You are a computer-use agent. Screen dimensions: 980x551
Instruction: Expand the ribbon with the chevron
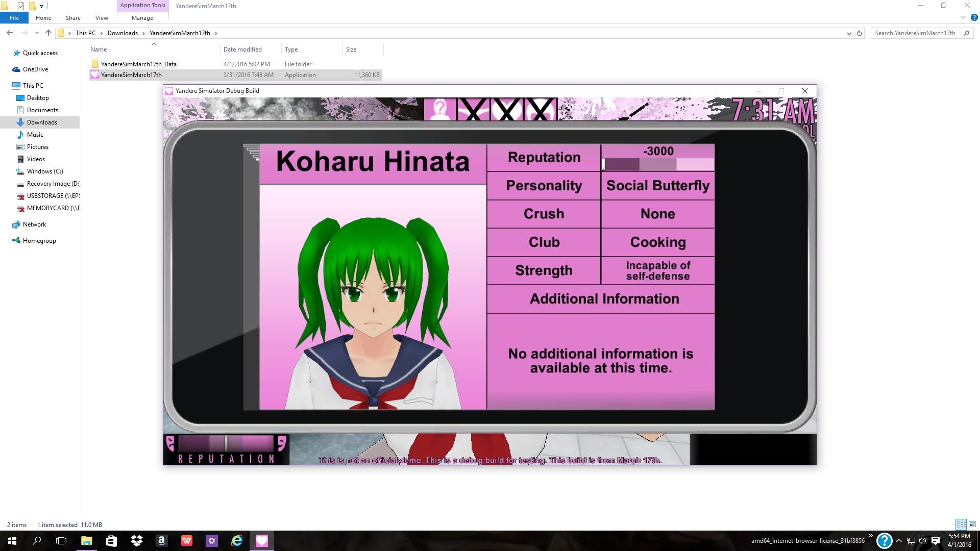(963, 17)
